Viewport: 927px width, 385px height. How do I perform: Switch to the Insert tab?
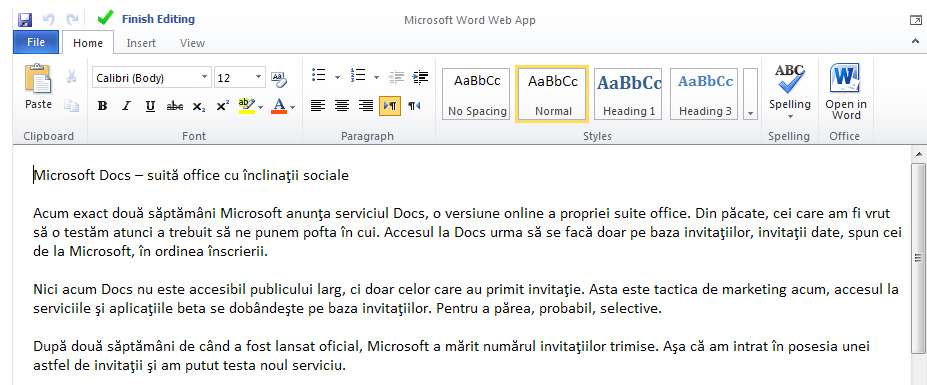coord(141,43)
